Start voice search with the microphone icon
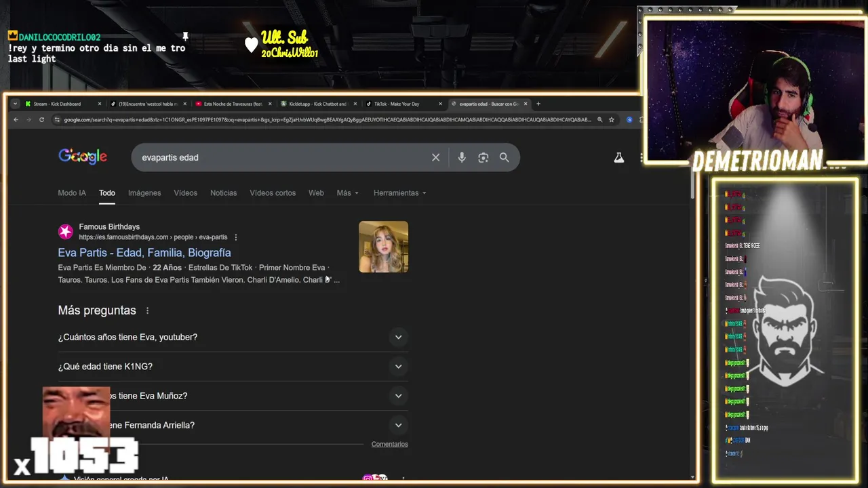868x488 pixels. tap(462, 157)
